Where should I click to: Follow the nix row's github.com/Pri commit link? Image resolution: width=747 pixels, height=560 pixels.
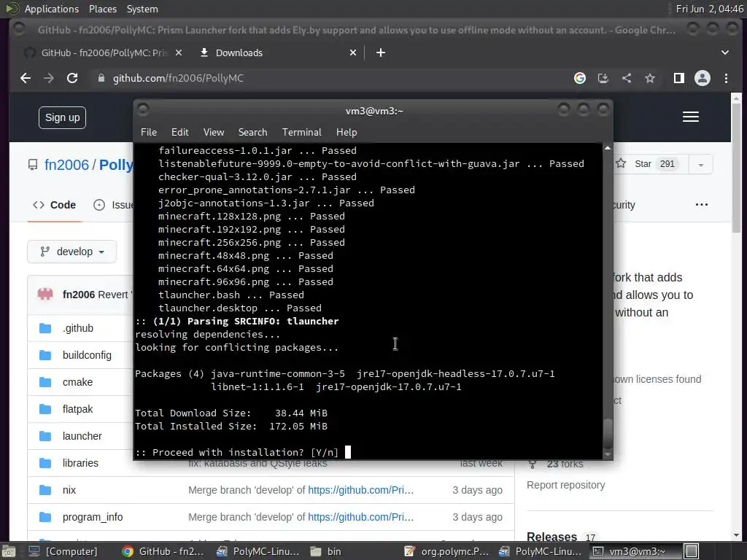point(360,490)
